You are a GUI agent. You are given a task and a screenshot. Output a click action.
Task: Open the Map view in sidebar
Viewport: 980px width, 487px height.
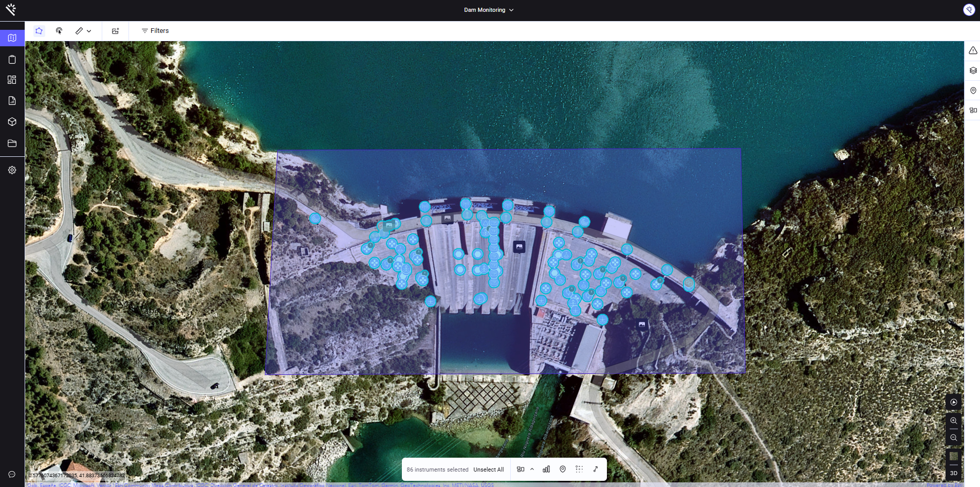12,38
